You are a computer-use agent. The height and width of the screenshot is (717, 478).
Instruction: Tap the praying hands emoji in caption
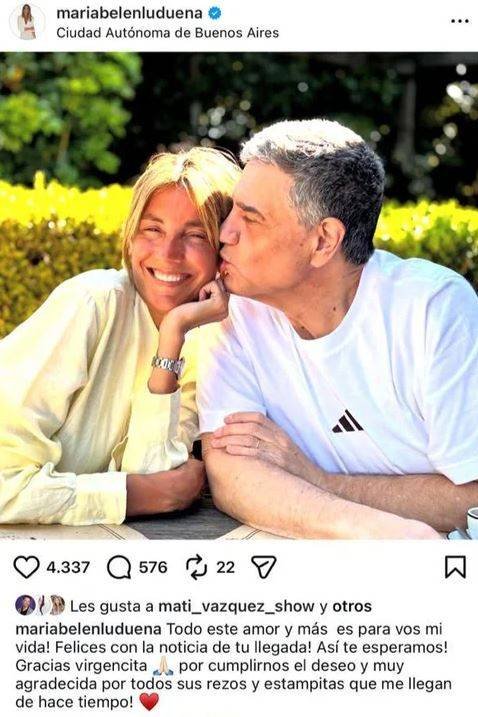[x=163, y=666]
